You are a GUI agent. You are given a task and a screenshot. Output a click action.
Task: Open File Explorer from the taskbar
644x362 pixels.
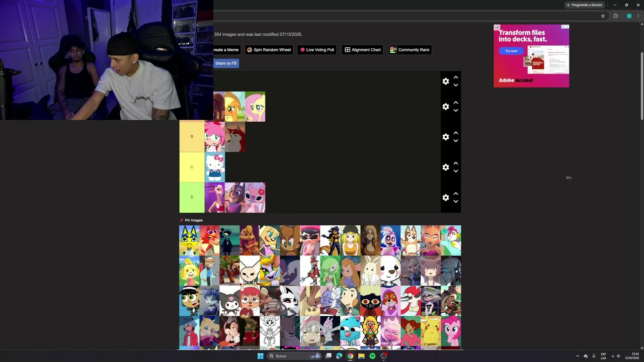point(361,356)
